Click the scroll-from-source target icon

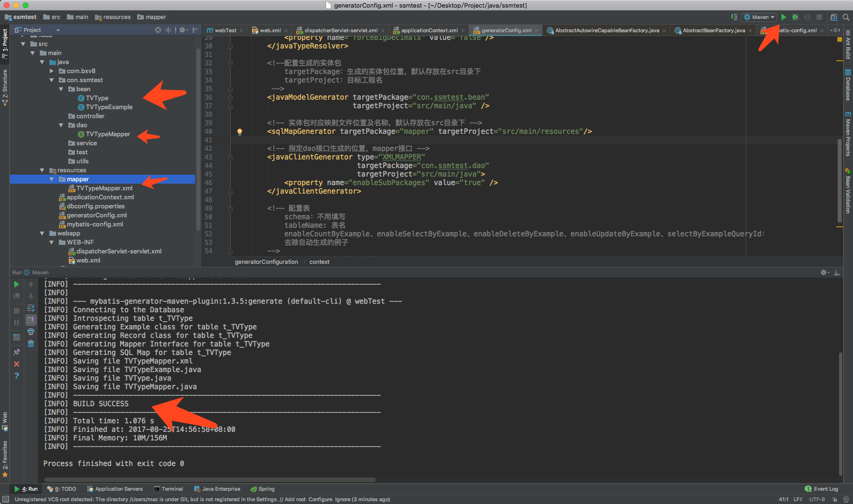(x=158, y=30)
